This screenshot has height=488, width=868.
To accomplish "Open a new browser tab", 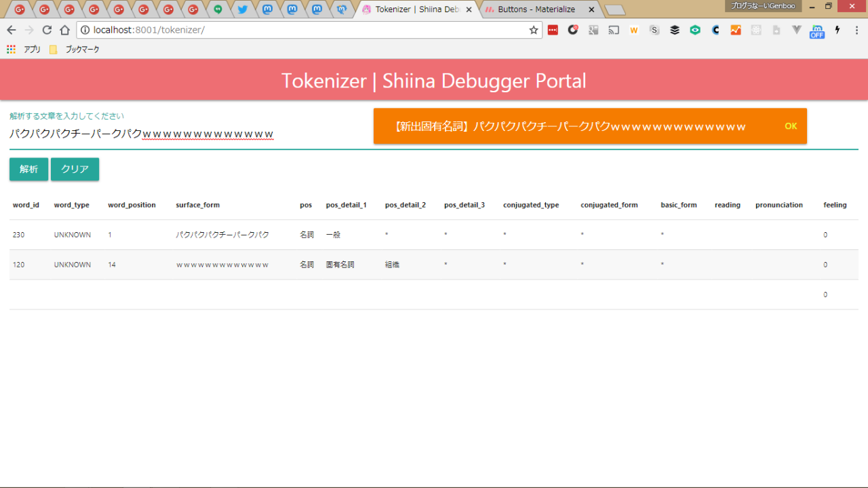I will 614,10.
